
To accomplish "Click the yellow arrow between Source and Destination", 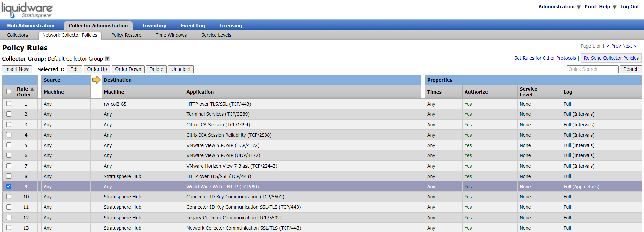I will [96, 80].
